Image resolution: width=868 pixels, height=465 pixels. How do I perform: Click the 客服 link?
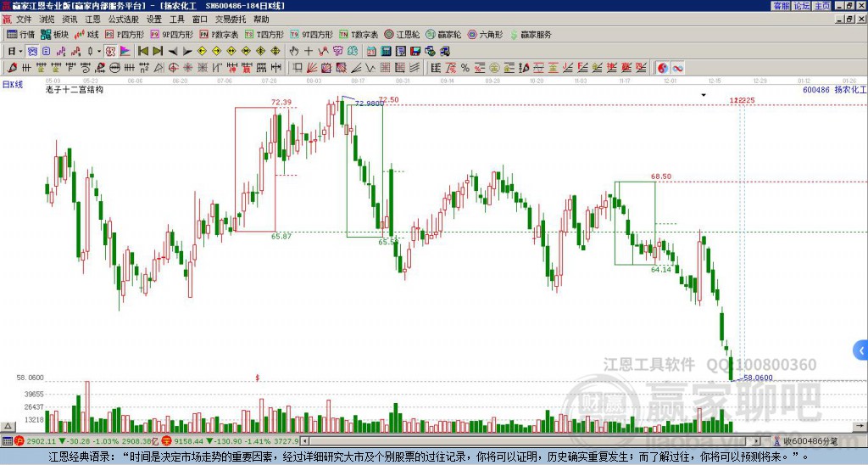[781, 6]
